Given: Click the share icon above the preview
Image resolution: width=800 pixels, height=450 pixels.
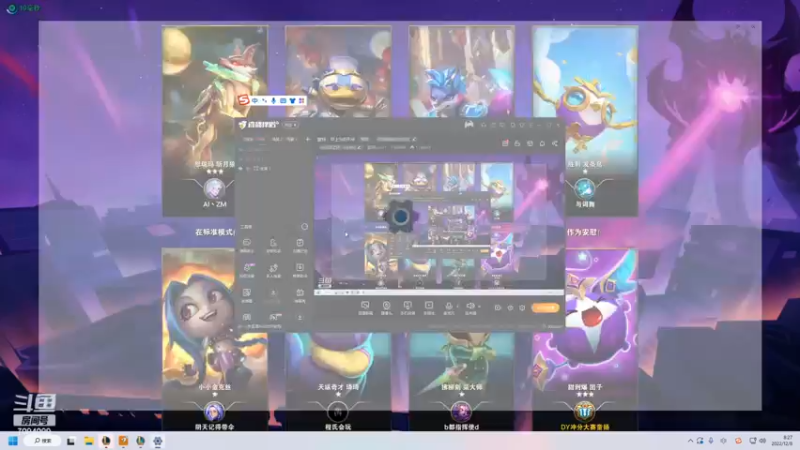Looking at the screenshot, I should tap(555, 143).
